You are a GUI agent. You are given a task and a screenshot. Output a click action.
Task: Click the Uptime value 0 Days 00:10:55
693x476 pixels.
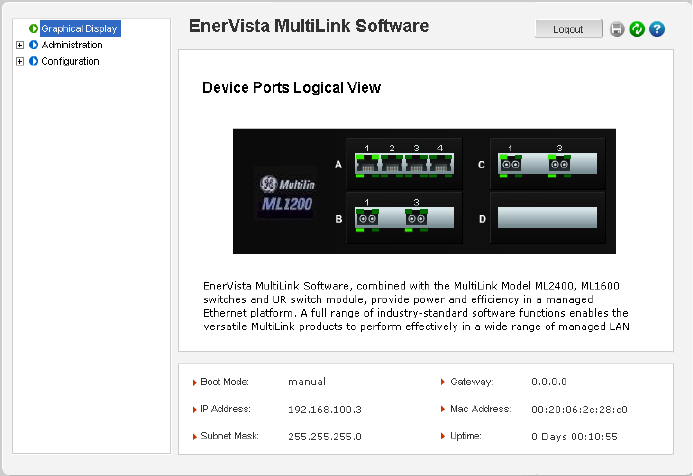574,437
